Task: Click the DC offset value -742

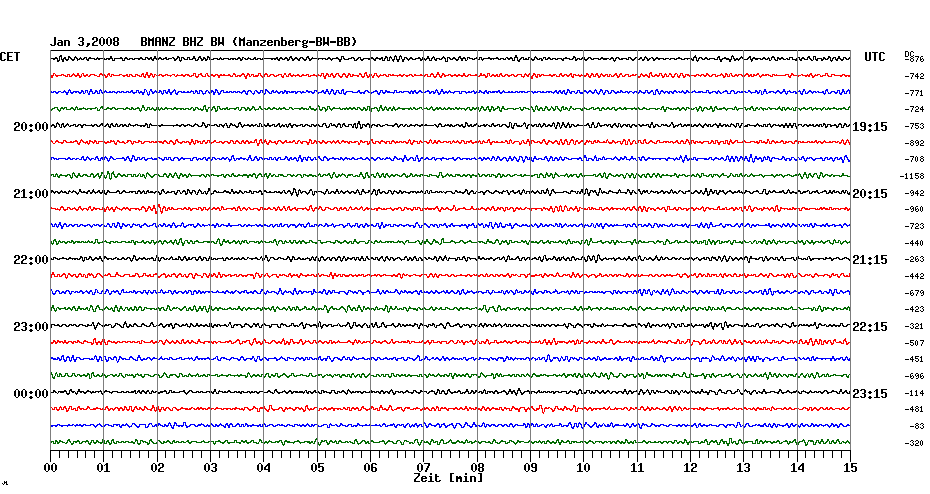Action: [x=914, y=77]
